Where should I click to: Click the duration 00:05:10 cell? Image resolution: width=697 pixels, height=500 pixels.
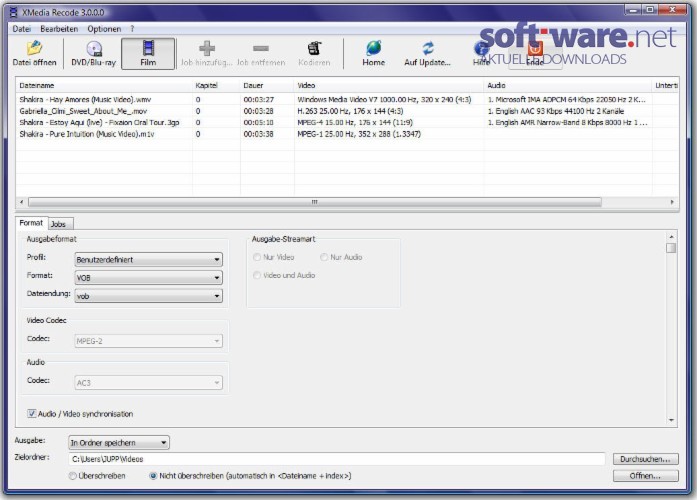(259, 122)
